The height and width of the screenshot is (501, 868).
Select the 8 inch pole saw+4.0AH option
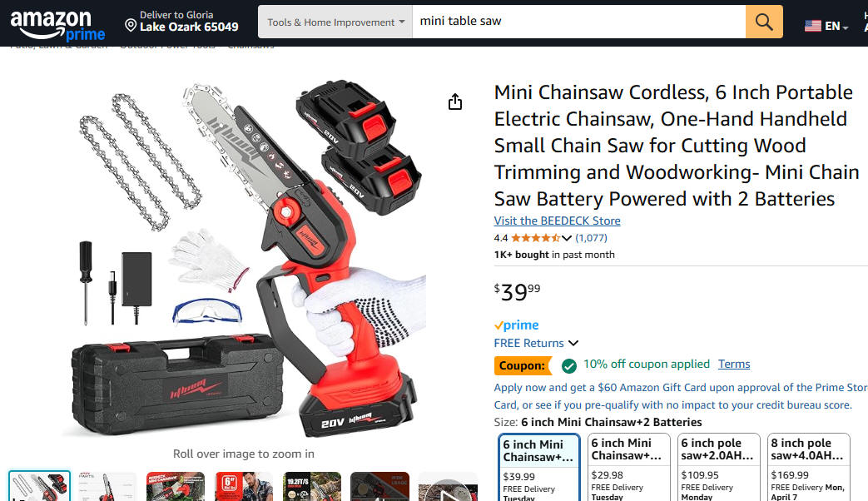click(808, 468)
